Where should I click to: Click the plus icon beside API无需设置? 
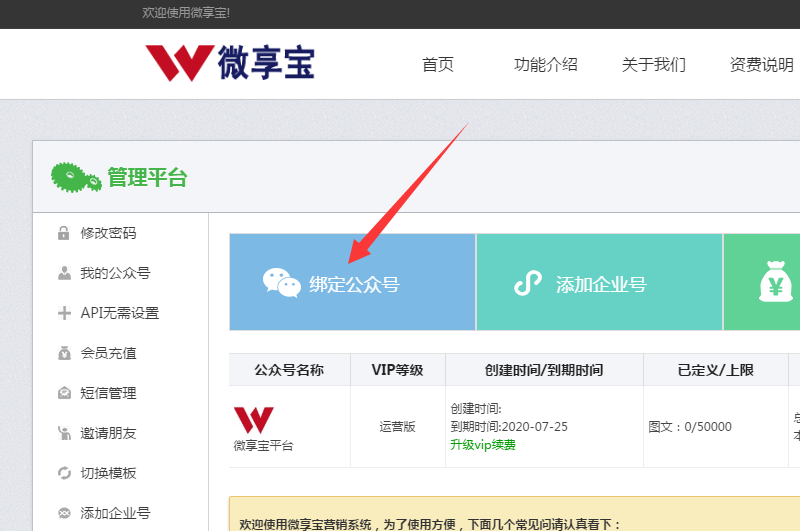pos(64,313)
